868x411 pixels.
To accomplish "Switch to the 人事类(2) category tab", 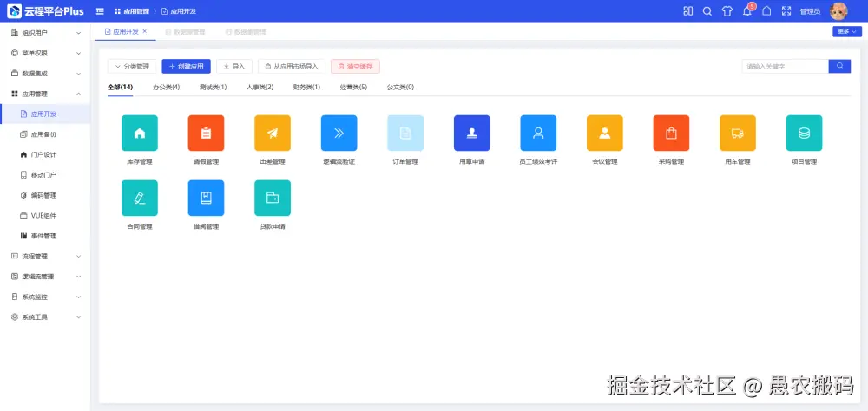I will coord(260,88).
